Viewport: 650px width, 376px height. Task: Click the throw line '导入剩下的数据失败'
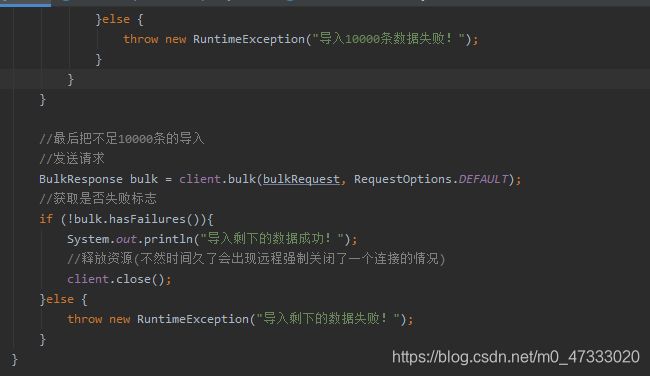tap(240, 319)
